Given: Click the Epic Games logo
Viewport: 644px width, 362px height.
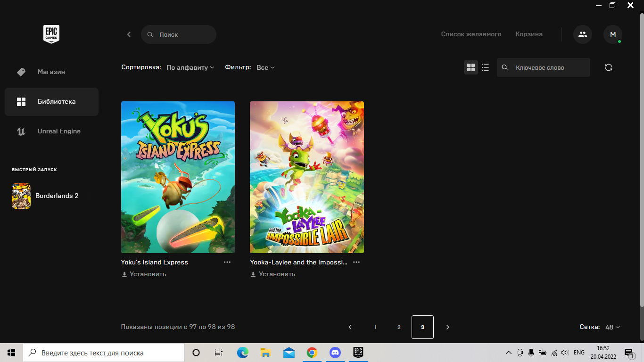Looking at the screenshot, I should coord(51,34).
